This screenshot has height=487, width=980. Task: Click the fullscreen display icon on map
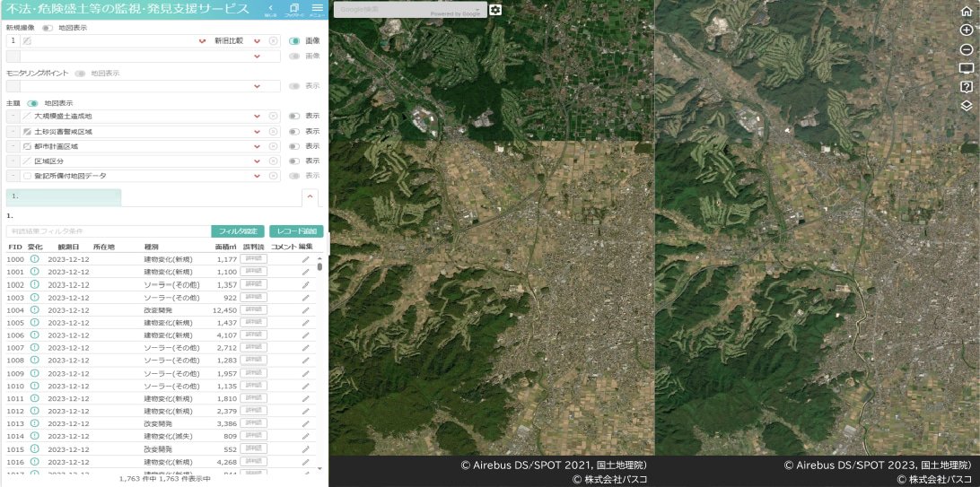tap(967, 68)
